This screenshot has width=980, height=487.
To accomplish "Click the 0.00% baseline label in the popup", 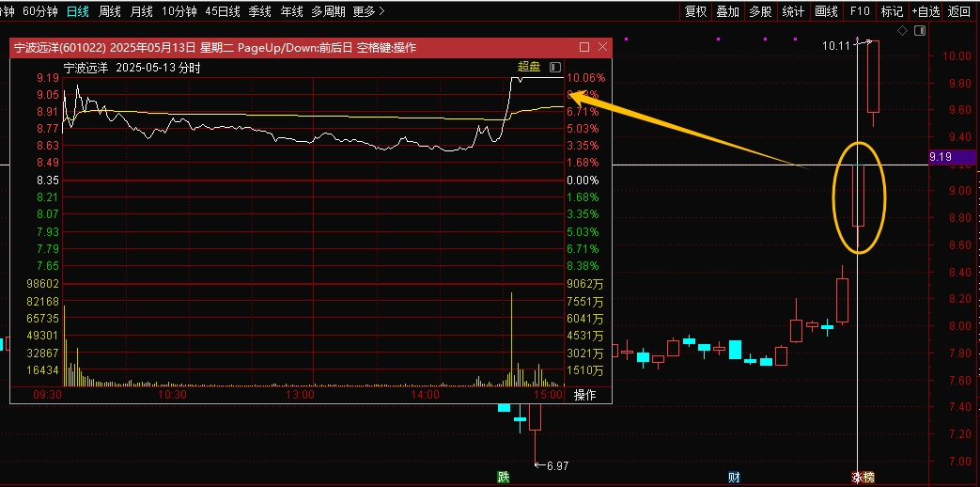I will (583, 181).
